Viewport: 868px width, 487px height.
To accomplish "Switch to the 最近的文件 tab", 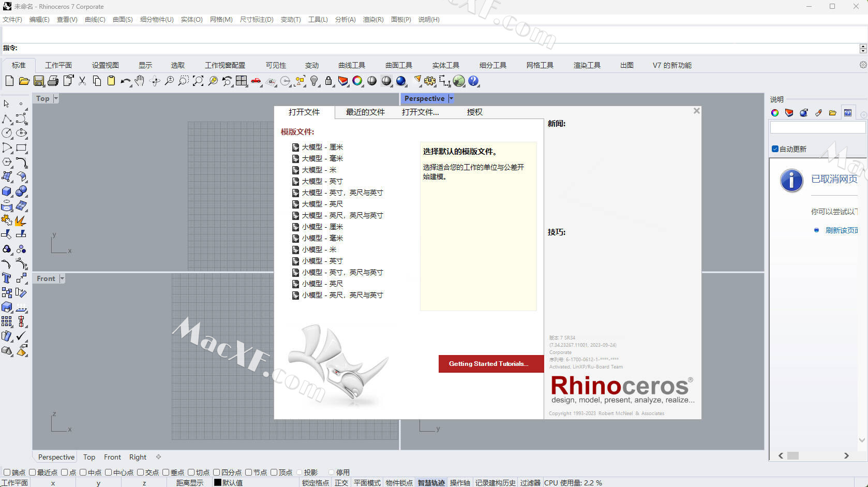I will 365,112.
